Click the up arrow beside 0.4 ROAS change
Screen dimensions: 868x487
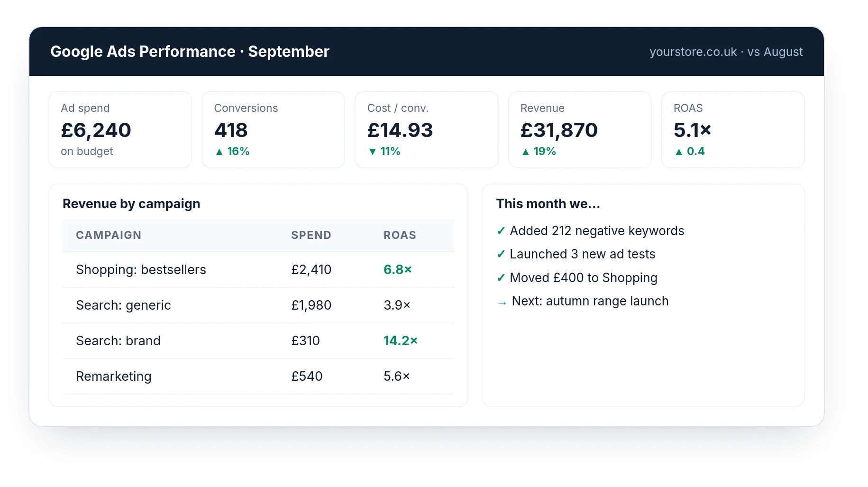[679, 152]
